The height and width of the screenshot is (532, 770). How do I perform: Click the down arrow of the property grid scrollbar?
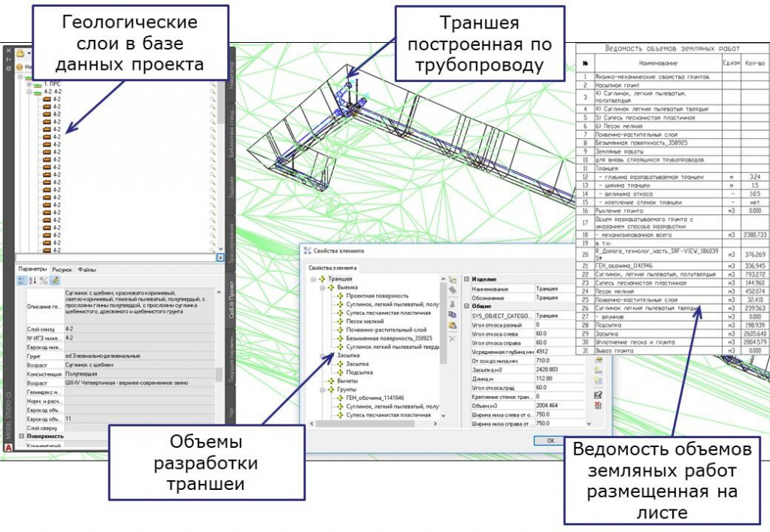pyautogui.click(x=589, y=423)
